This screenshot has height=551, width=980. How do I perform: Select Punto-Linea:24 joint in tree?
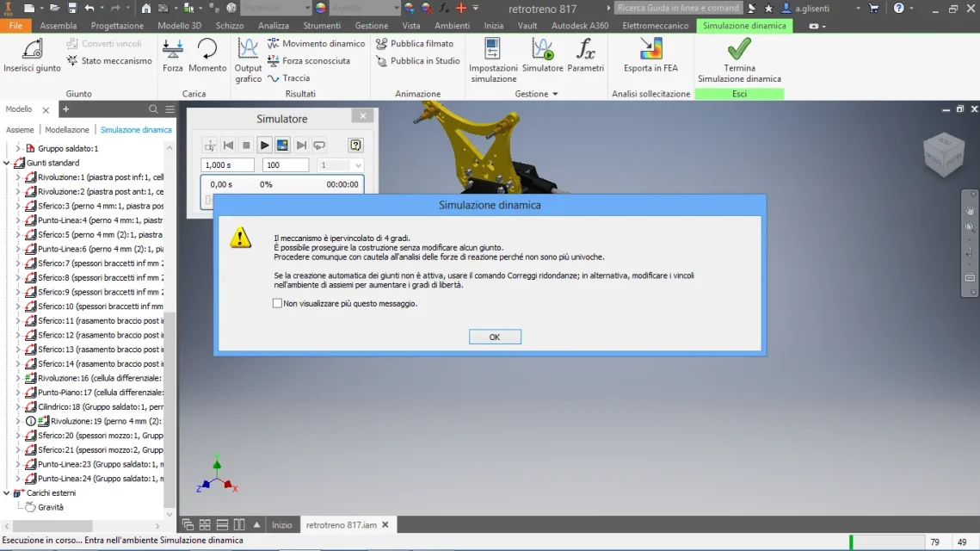pyautogui.click(x=95, y=479)
